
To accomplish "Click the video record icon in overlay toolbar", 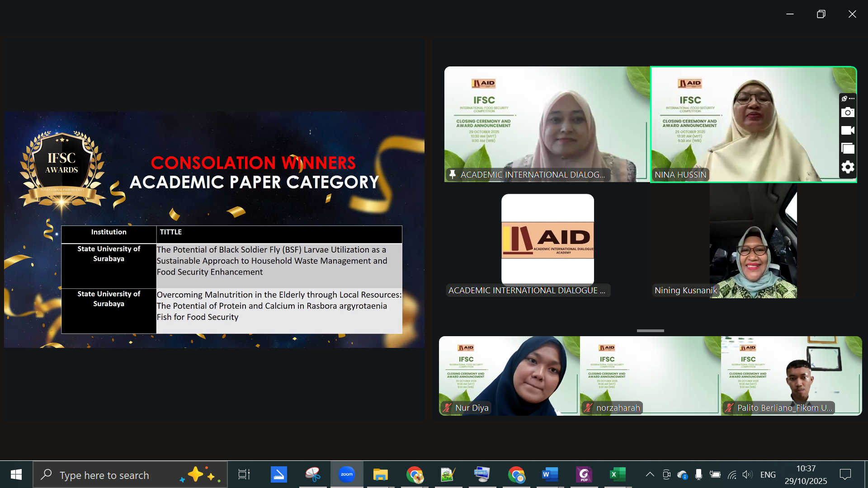I will [848, 131].
